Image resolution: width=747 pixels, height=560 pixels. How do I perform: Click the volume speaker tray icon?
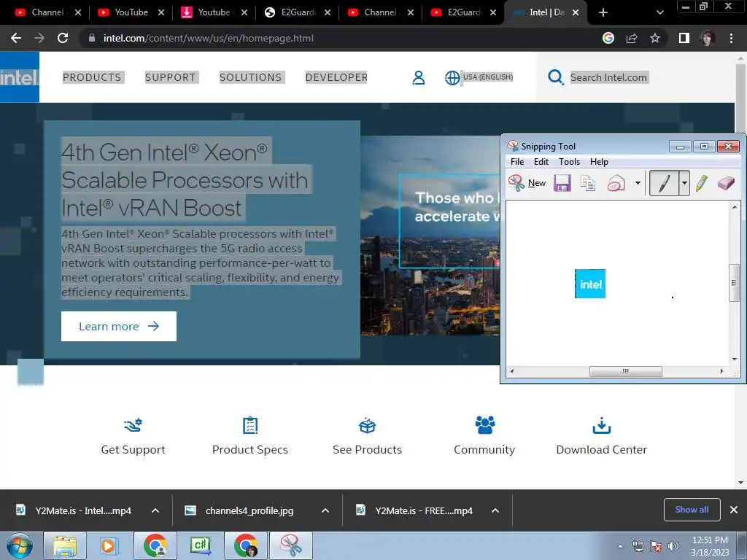[673, 546]
